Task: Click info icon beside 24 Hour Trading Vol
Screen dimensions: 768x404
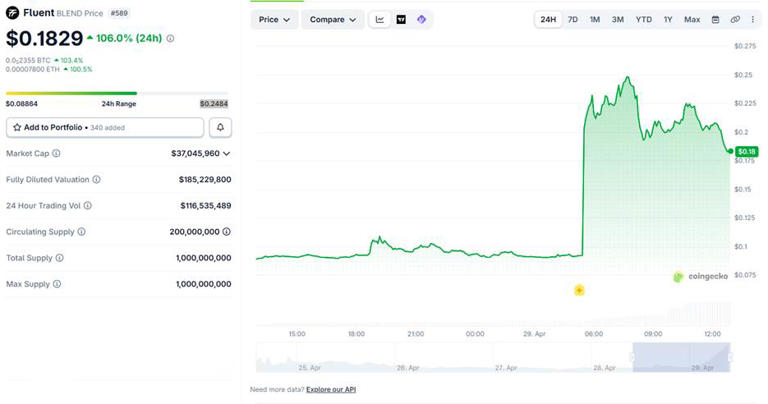Action: pos(87,205)
